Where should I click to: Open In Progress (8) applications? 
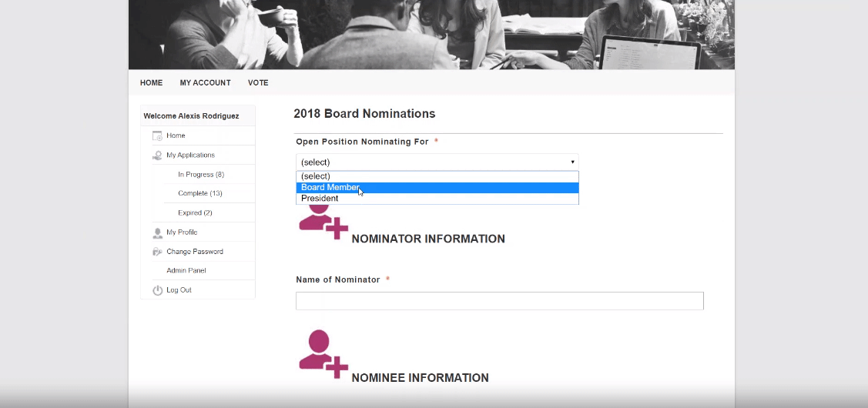(201, 175)
